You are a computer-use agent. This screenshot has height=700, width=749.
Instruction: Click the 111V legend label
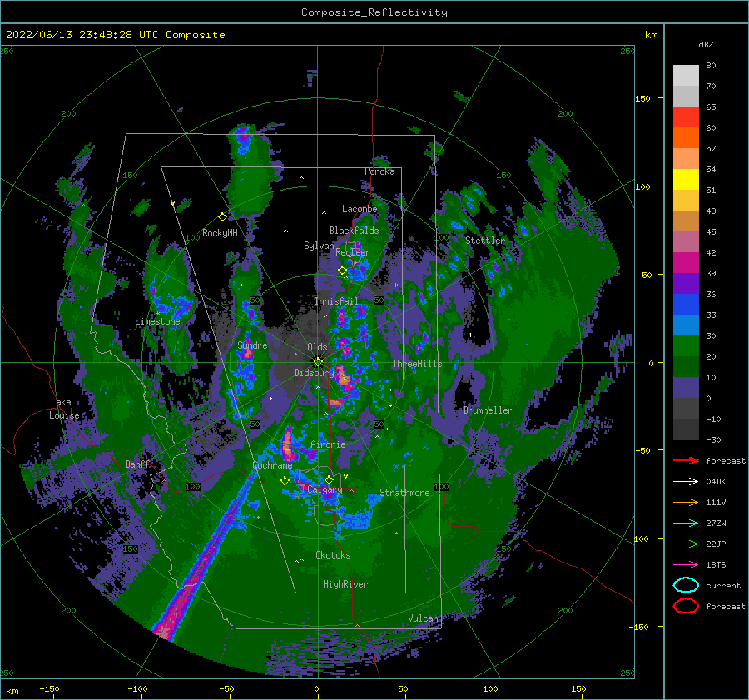(716, 502)
